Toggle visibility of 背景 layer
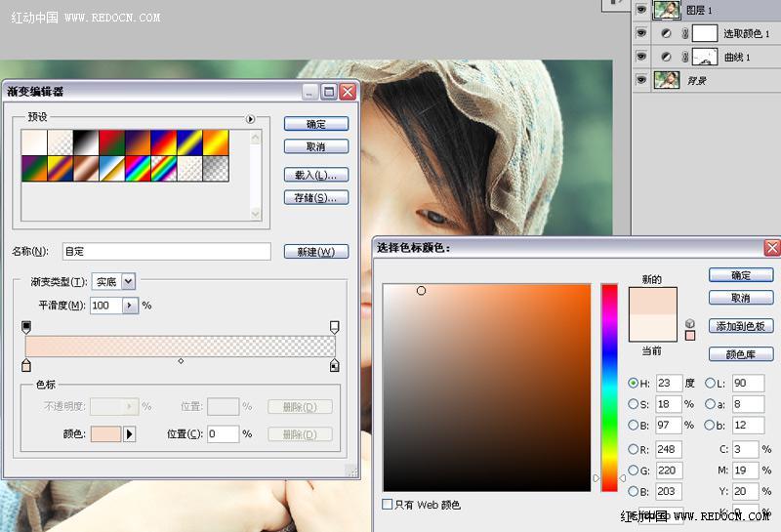This screenshot has width=781, height=532. pos(641,80)
